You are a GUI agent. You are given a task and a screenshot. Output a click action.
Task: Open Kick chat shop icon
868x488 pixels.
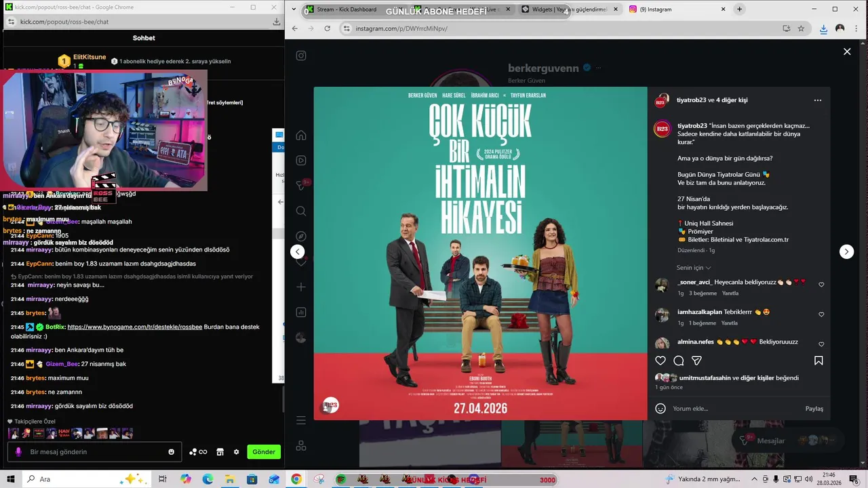[220, 452]
